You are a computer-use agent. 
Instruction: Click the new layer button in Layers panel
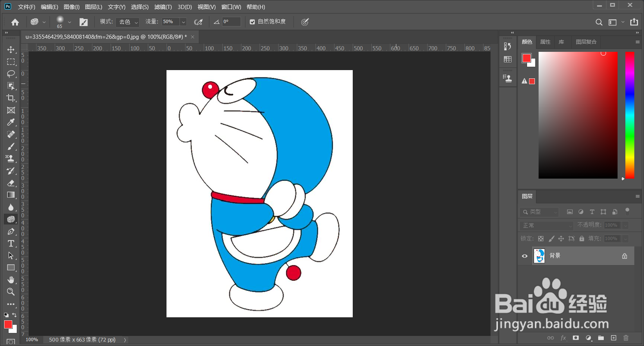click(613, 338)
